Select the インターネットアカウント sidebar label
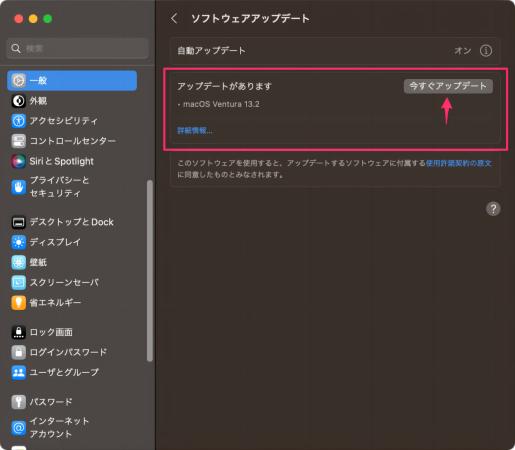The image size is (515, 450). tap(59, 427)
